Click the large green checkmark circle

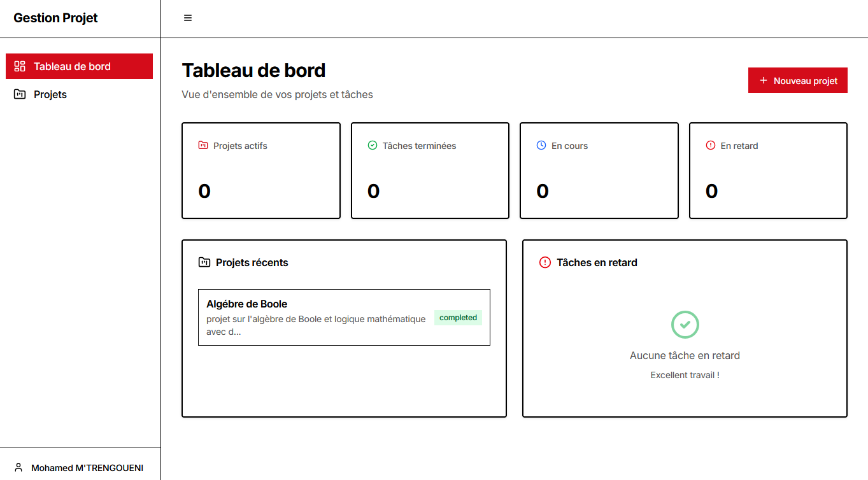coord(685,325)
